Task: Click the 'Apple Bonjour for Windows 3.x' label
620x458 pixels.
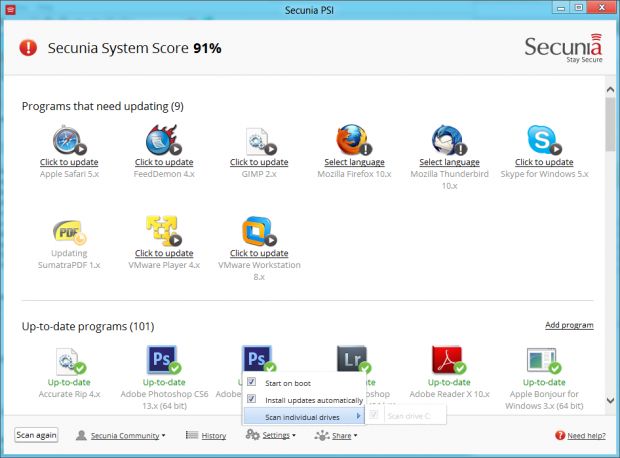Action: (544, 400)
